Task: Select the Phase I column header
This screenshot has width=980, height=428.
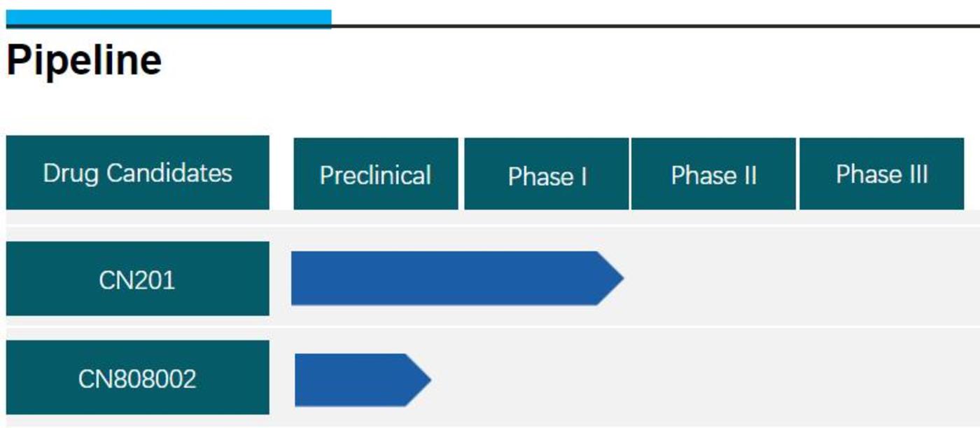Action: click(547, 174)
